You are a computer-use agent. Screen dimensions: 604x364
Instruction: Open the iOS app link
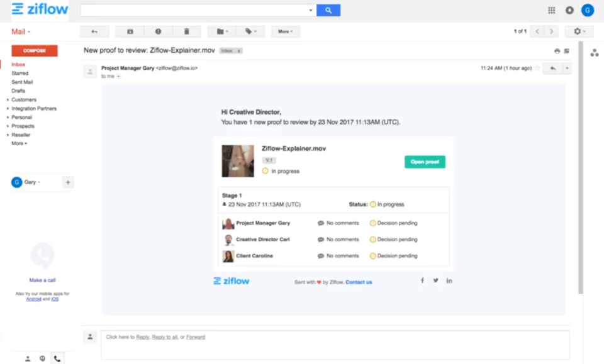click(55, 299)
